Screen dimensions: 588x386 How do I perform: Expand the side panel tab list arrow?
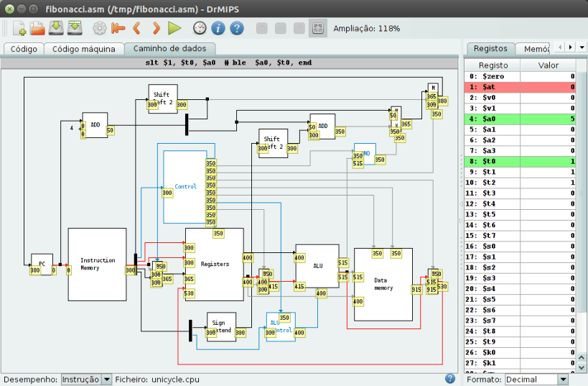580,47
